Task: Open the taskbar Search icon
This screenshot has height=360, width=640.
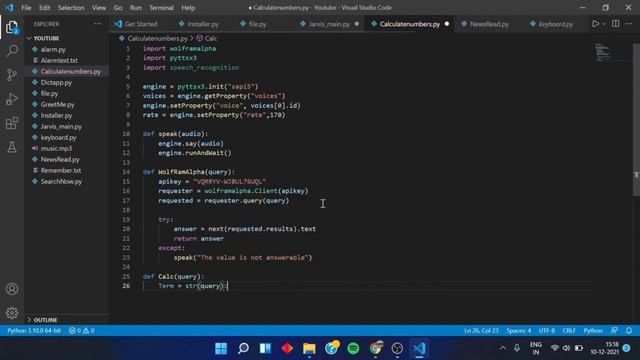Action: [x=243, y=348]
